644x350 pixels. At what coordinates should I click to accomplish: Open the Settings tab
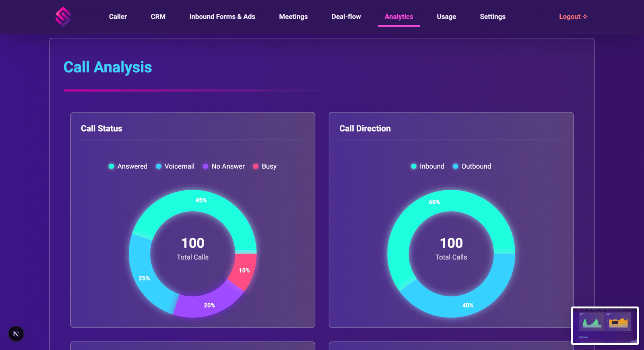coord(493,16)
